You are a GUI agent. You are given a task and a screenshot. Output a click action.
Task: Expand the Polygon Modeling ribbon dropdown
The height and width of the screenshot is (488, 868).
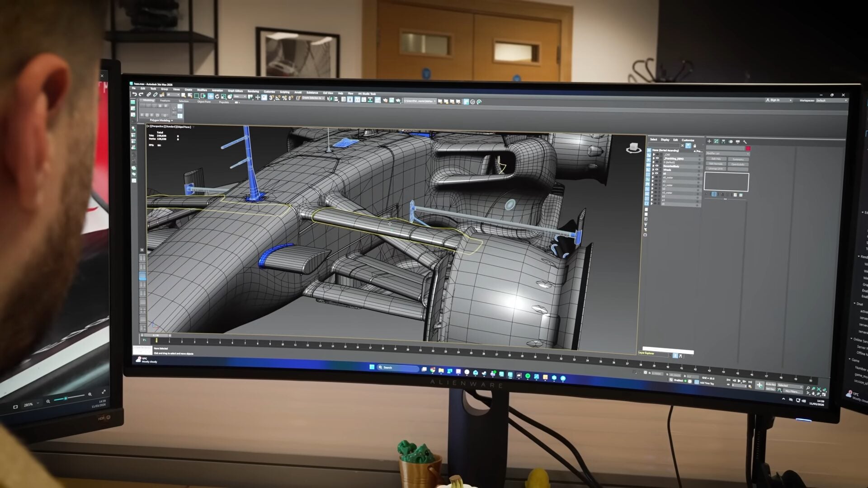click(x=161, y=120)
